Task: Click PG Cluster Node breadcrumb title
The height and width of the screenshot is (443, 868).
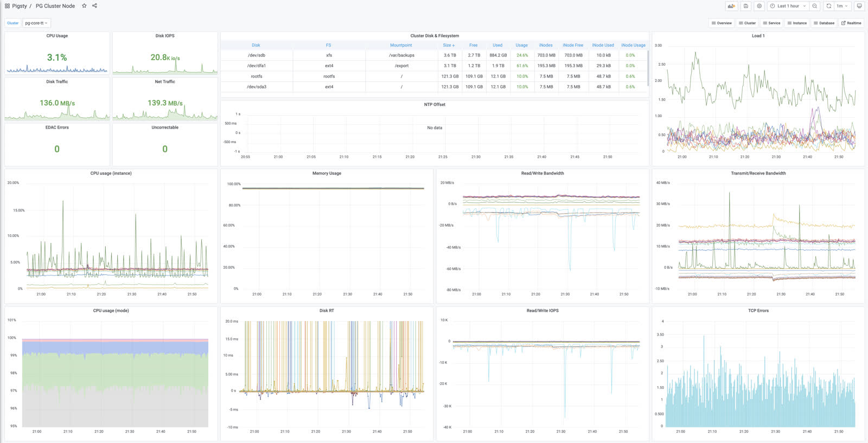Action: click(55, 6)
